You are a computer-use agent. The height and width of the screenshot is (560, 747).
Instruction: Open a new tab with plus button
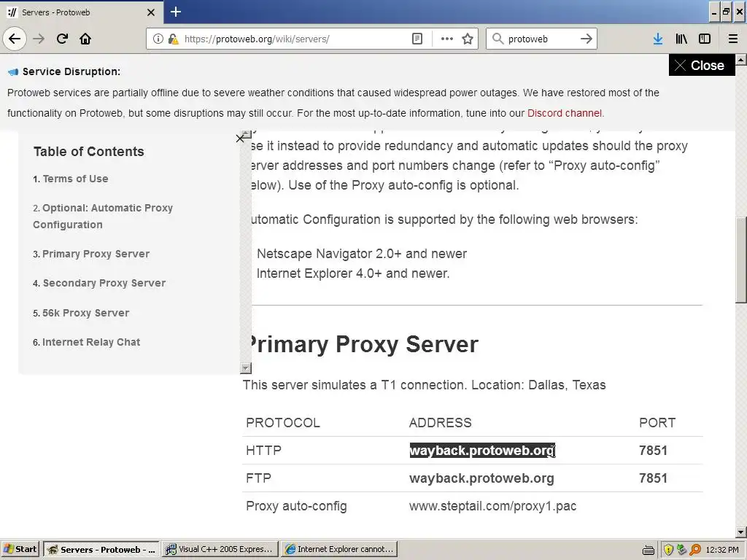(175, 12)
